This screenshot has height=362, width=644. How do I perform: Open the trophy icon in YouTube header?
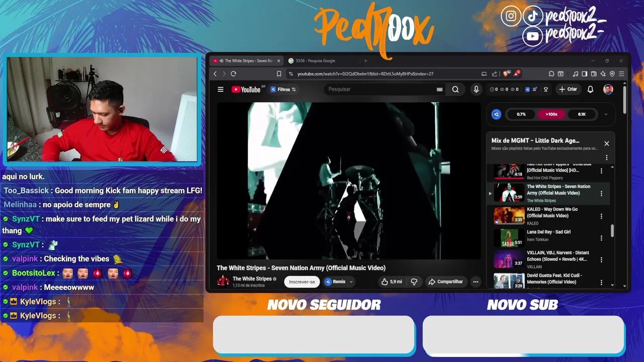[x=545, y=89]
